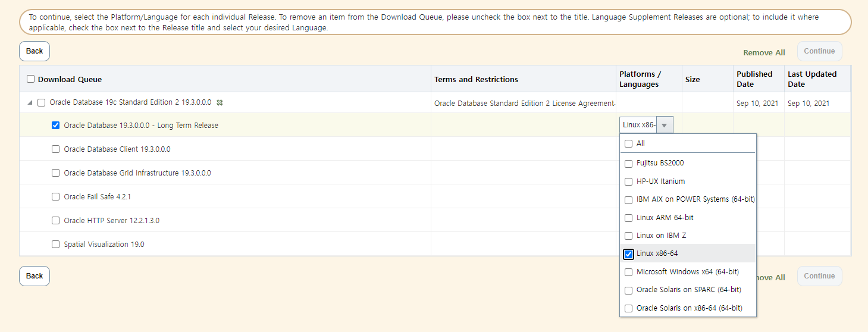This screenshot has width=868, height=332.
Task: Open the Linux x86-64 platform dropdown arrow
Action: [x=665, y=125]
